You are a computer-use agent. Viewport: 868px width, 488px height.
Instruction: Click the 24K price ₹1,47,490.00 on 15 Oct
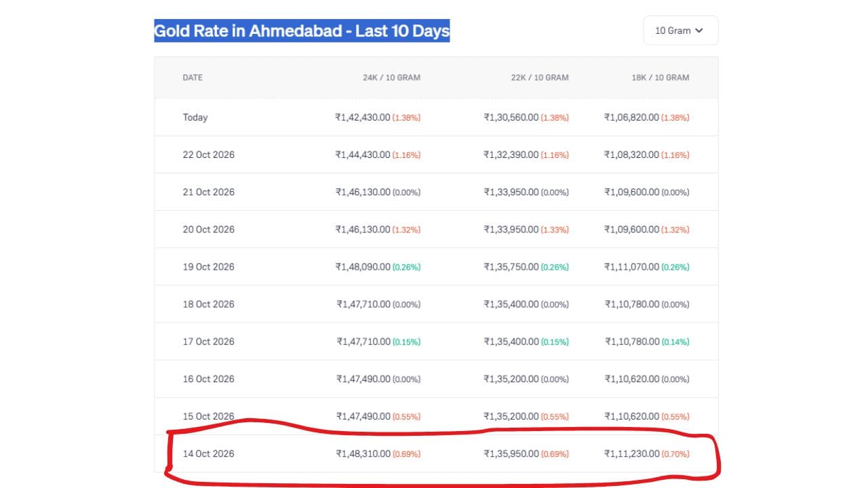tap(363, 416)
